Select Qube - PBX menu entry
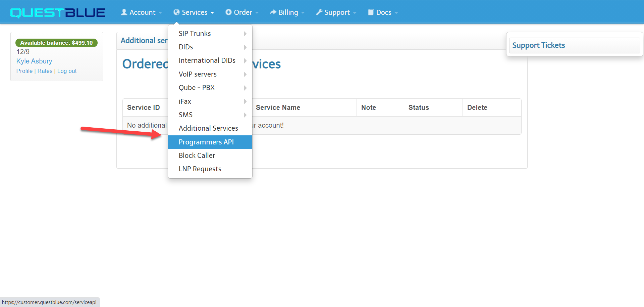644x307 pixels. (x=210, y=88)
